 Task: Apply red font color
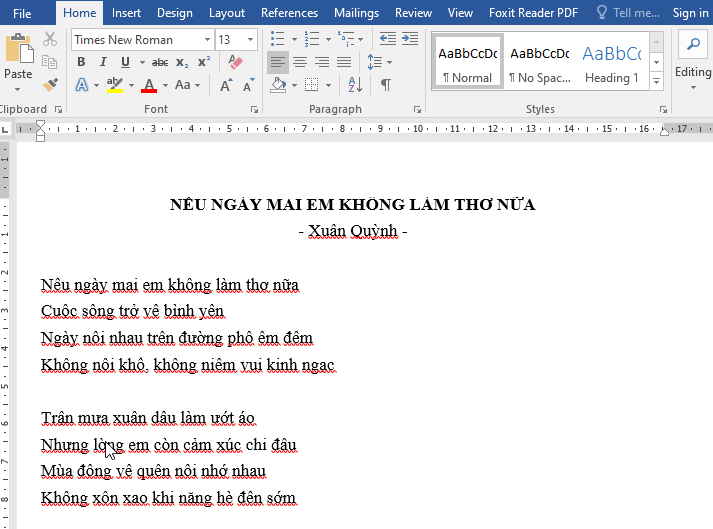(x=149, y=85)
